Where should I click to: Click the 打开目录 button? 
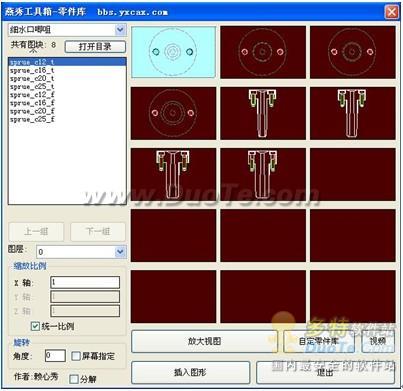point(95,47)
